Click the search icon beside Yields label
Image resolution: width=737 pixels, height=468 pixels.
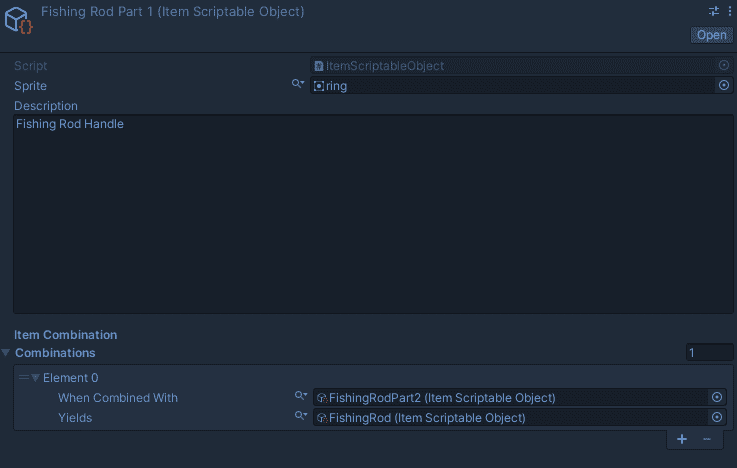300,417
